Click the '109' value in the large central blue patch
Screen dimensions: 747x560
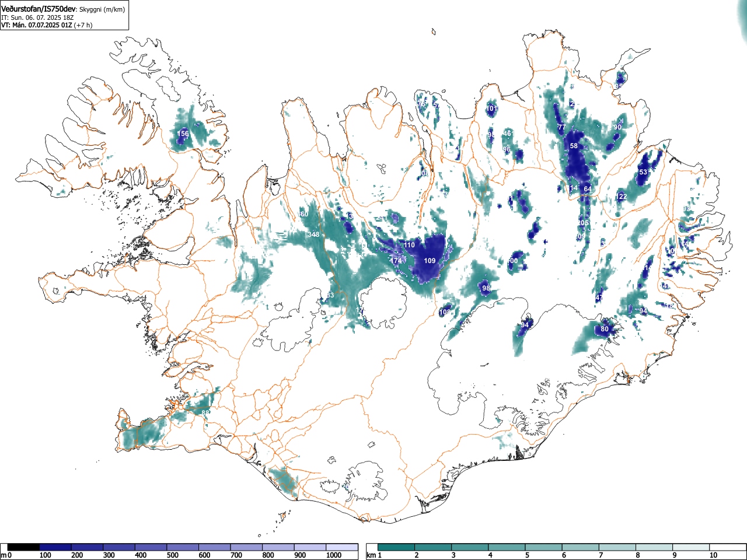click(x=430, y=261)
